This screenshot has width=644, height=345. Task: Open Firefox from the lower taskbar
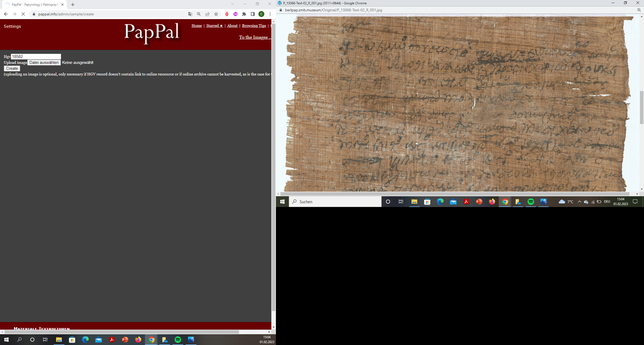pyautogui.click(x=138, y=340)
